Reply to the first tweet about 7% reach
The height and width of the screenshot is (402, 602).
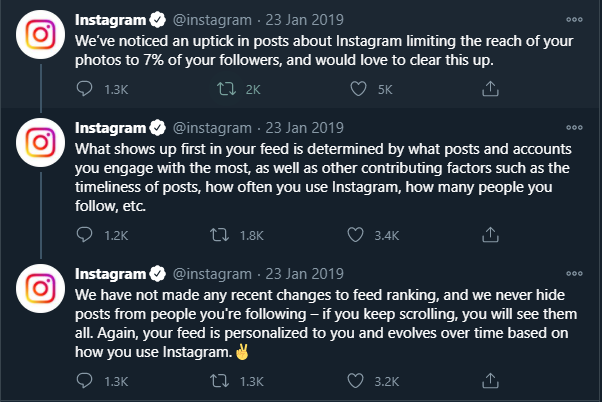coord(85,90)
